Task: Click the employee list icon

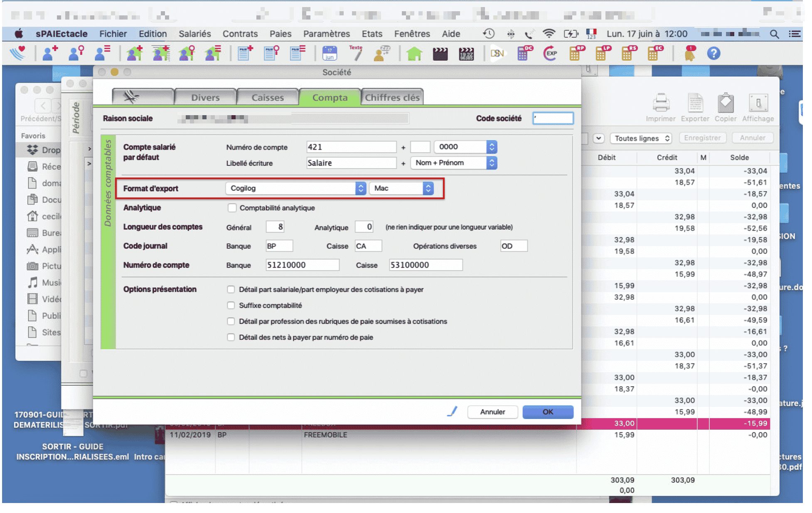Action: (102, 53)
